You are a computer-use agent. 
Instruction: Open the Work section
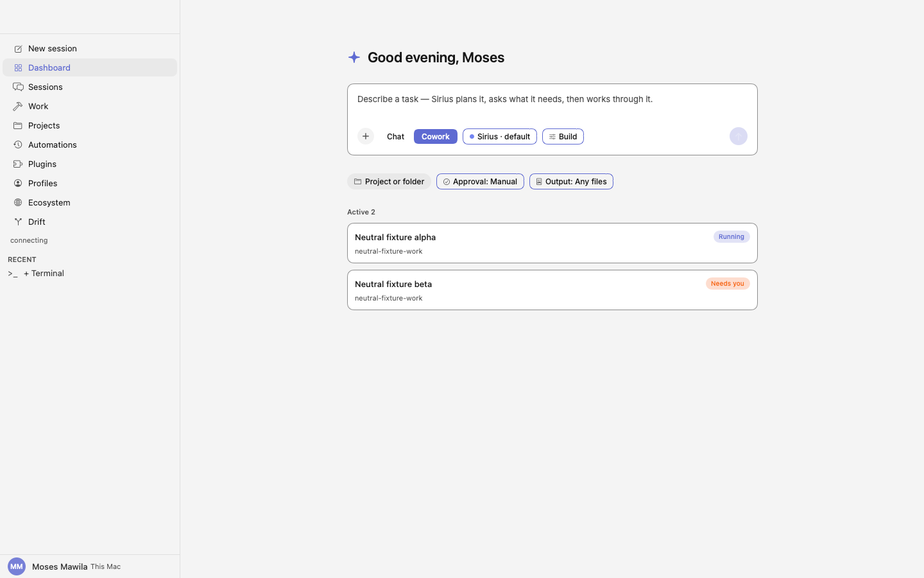click(x=90, y=106)
